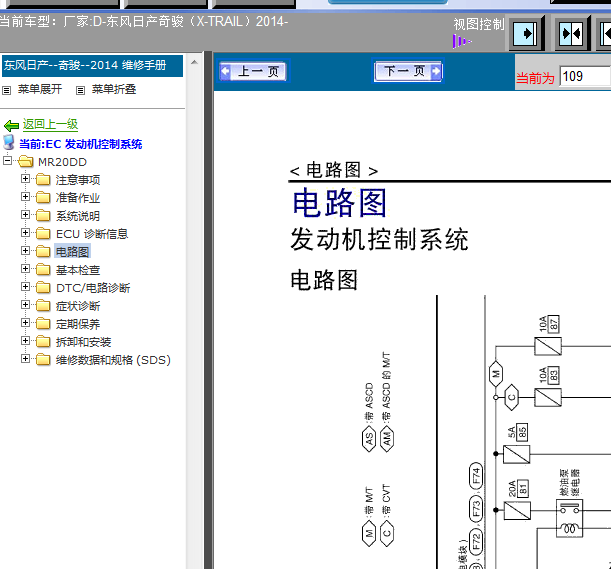Viewport: 611px width, 569px height.
Task: Click 菜单折叠 to collapse menu
Action: (x=114, y=89)
